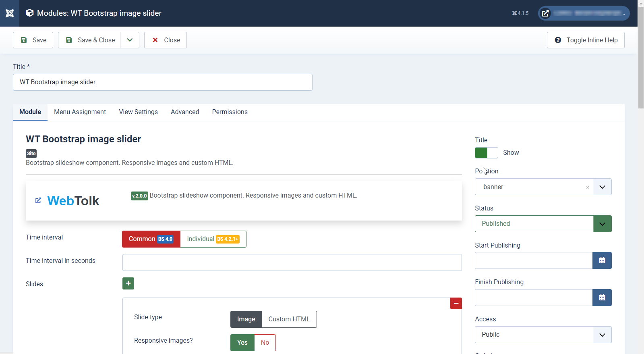Switch to the Menu Assignment tab
644x354 pixels.
[80, 112]
